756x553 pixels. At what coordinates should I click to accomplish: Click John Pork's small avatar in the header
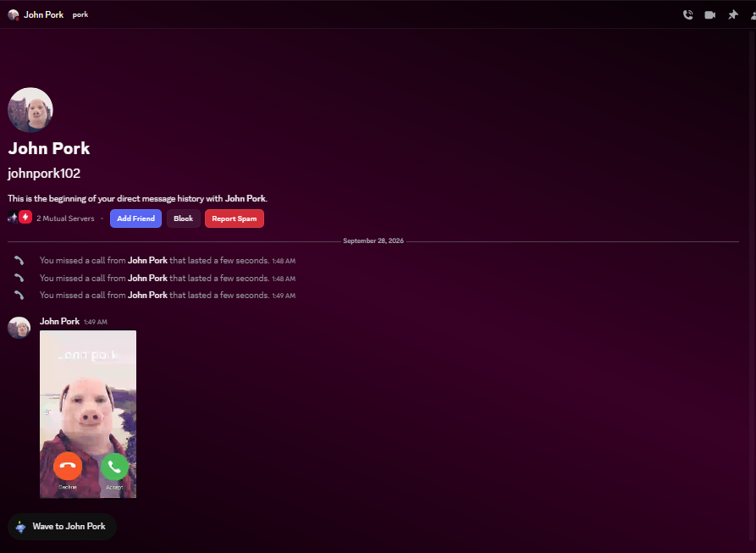point(14,15)
